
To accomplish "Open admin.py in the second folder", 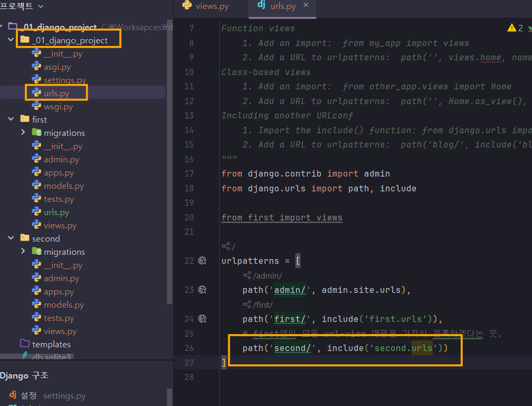I will pyautogui.click(x=61, y=279).
